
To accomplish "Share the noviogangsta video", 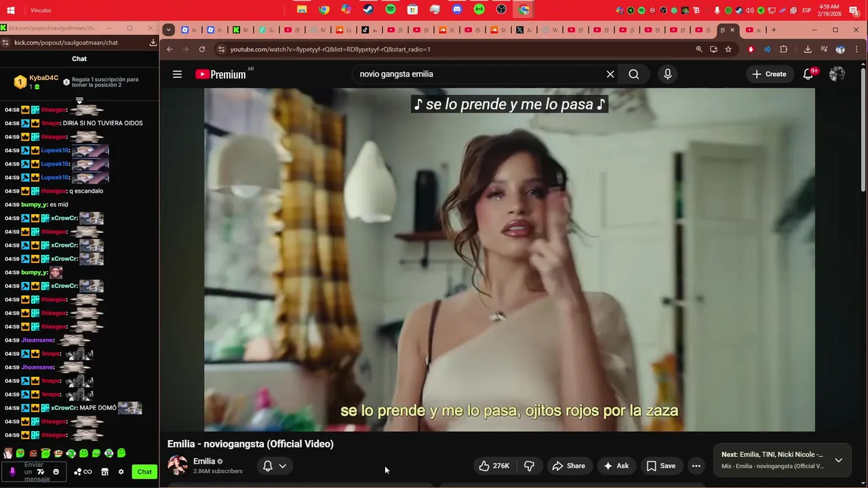I will click(x=568, y=466).
